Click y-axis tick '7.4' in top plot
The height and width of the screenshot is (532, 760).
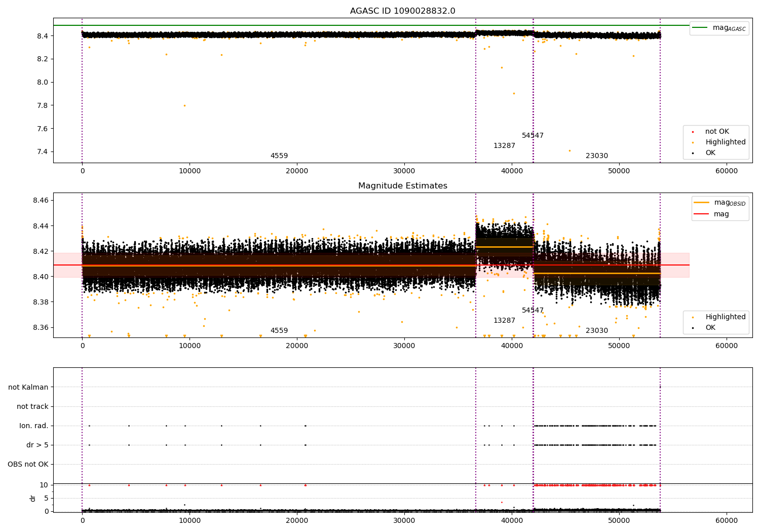[43, 152]
